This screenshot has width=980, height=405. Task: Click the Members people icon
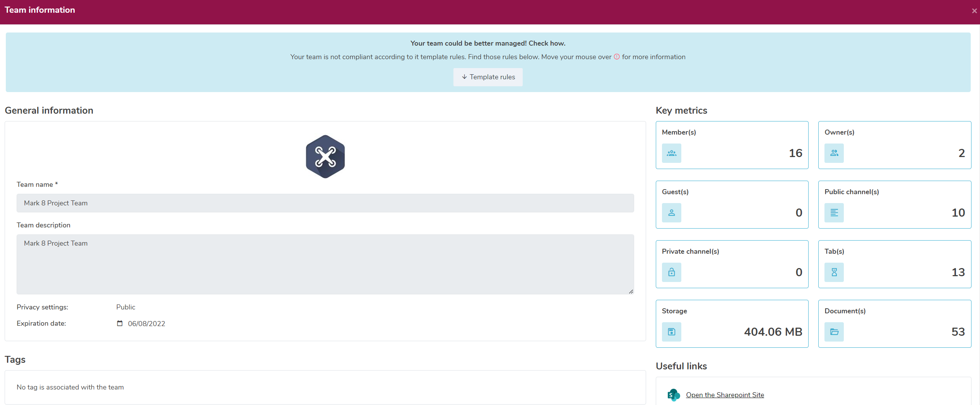click(x=671, y=153)
